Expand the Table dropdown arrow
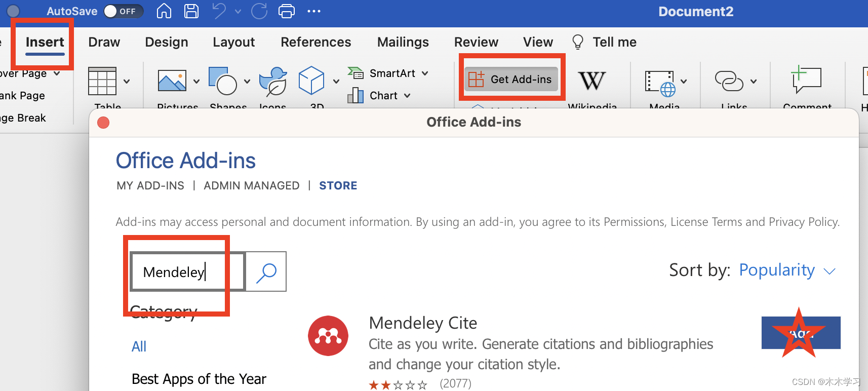This screenshot has width=868, height=391. (127, 81)
